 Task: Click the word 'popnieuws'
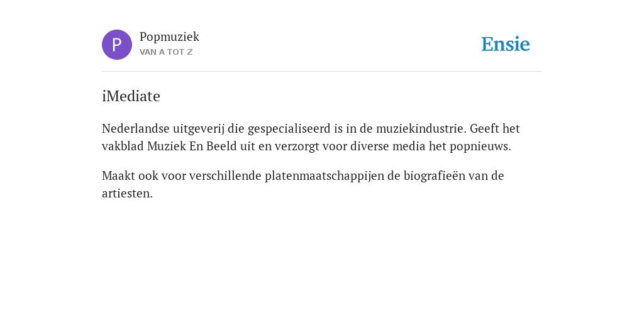click(479, 147)
